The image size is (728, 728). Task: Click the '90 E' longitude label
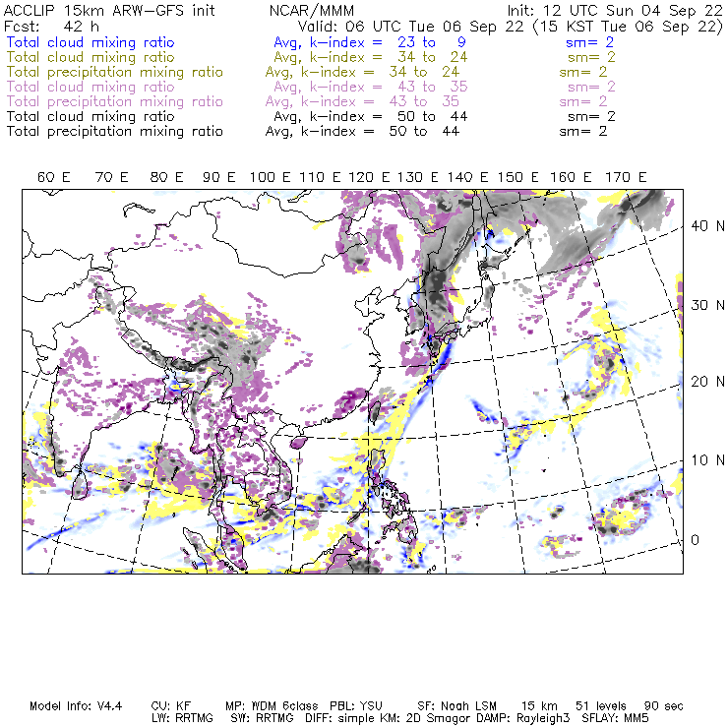pos(219,177)
